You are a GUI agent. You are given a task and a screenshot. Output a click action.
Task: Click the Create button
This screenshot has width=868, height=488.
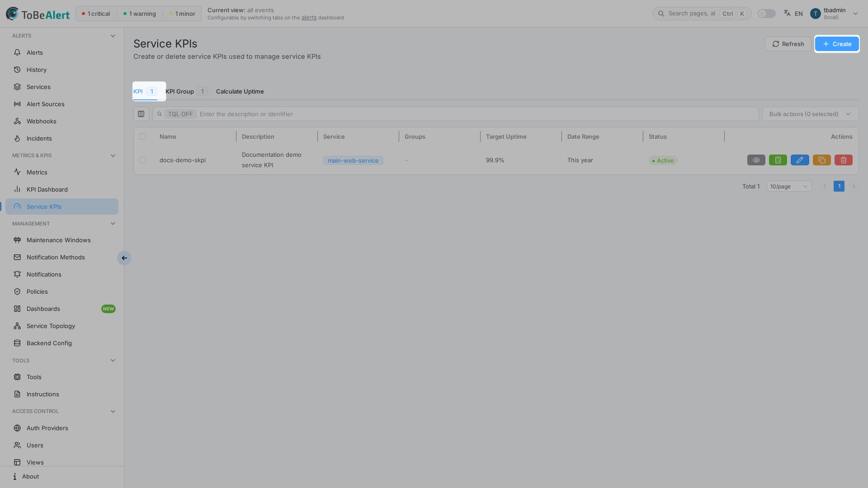[837, 44]
